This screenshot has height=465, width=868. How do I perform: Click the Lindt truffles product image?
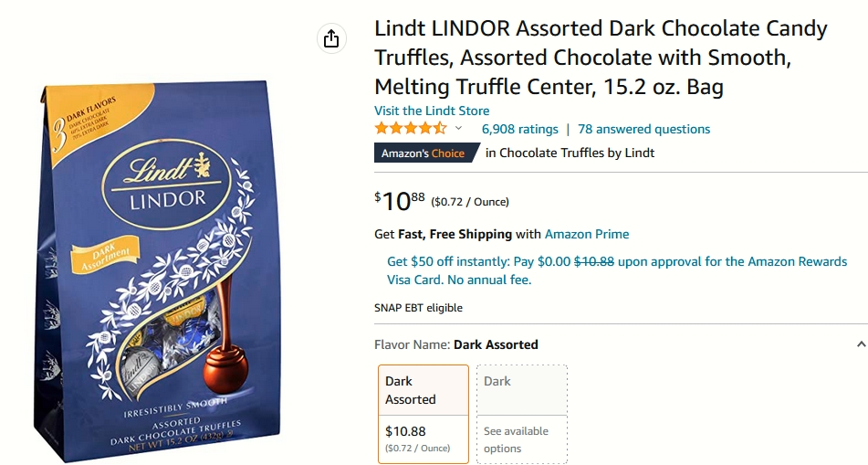click(158, 269)
